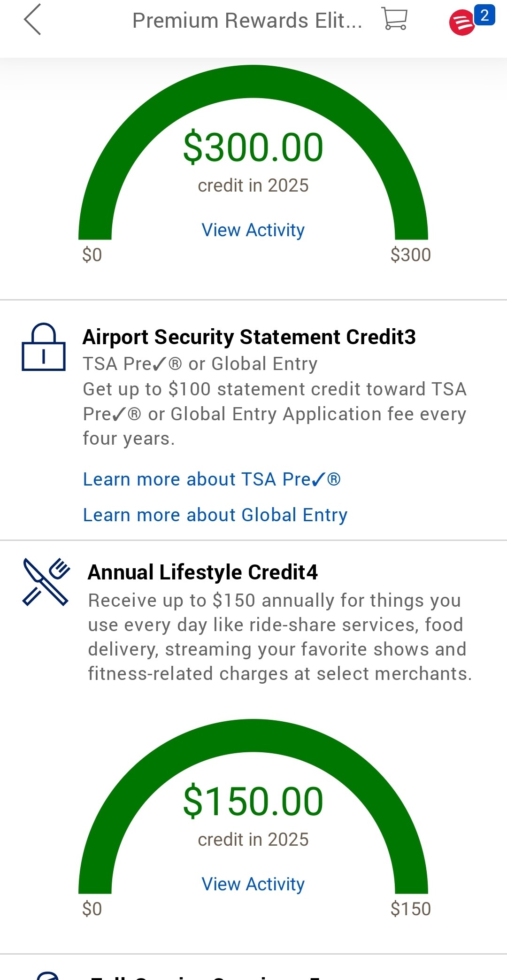This screenshot has width=507, height=980.
Task: View Activity for the $300.00 credit
Action: coord(253,230)
